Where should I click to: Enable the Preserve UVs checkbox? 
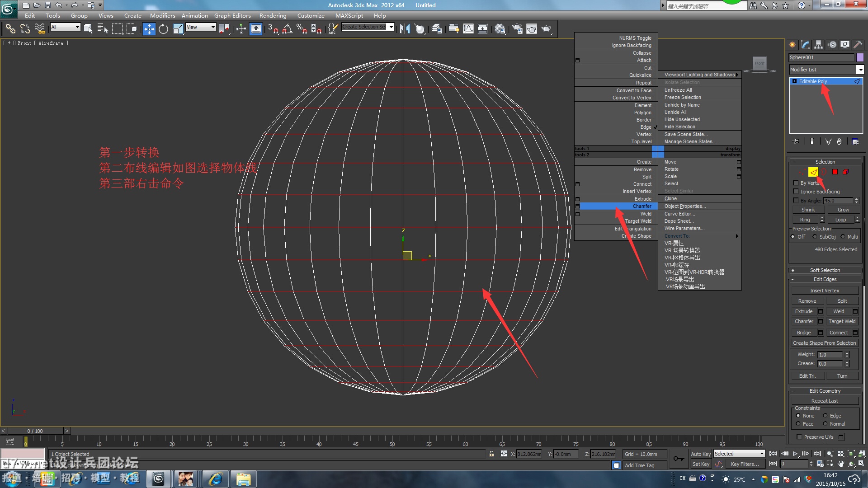tap(799, 437)
